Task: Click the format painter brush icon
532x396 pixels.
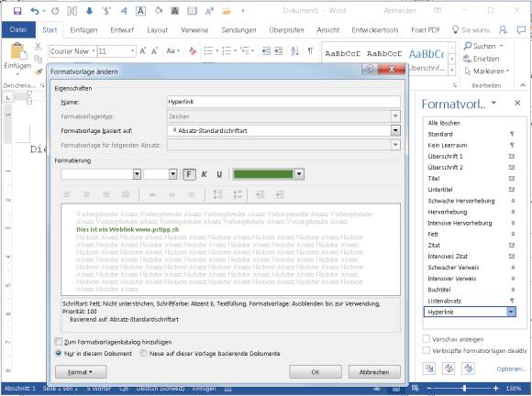Action: pos(39,71)
